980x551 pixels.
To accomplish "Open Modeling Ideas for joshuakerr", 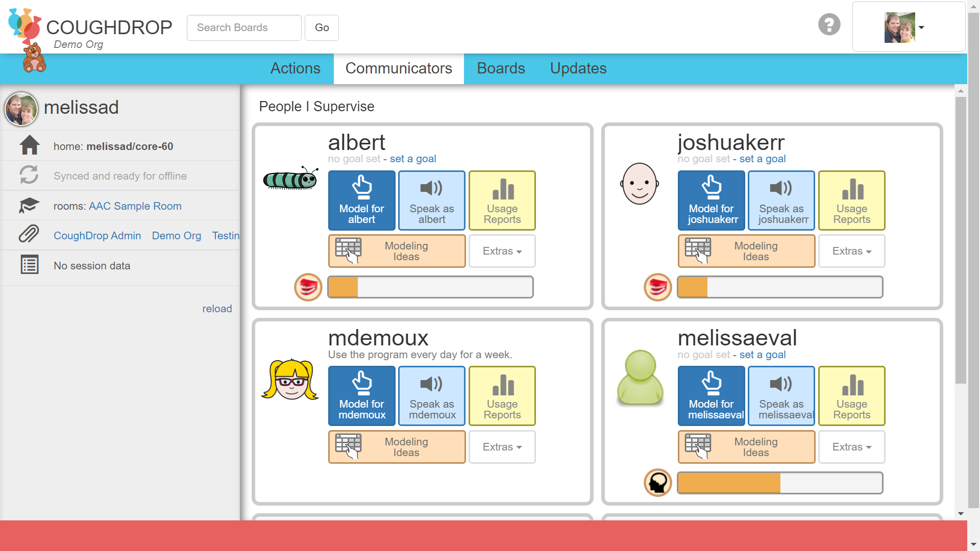I will pyautogui.click(x=747, y=251).
